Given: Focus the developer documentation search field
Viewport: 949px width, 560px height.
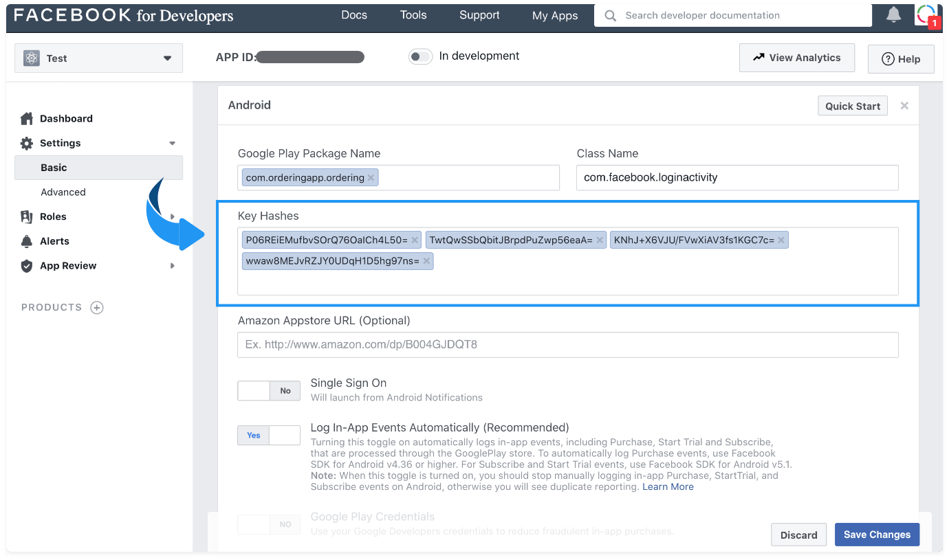Looking at the screenshot, I should pos(733,15).
